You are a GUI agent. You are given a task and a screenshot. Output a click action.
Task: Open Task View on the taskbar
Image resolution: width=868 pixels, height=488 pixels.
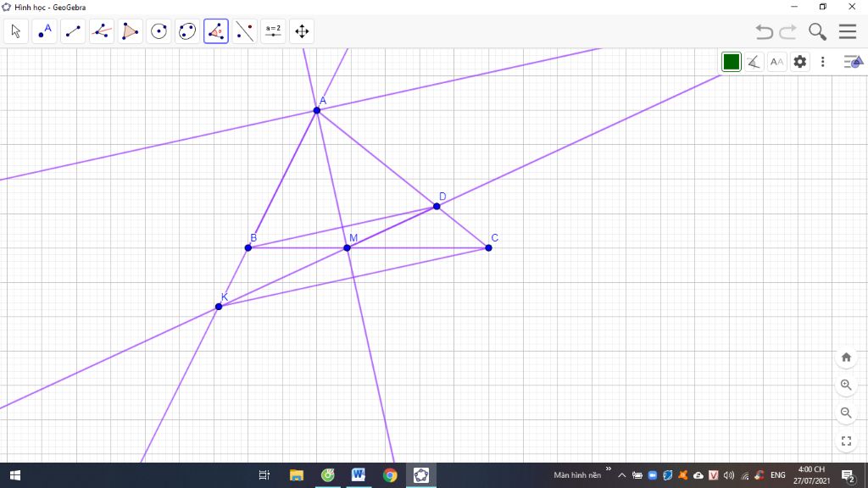click(x=264, y=475)
